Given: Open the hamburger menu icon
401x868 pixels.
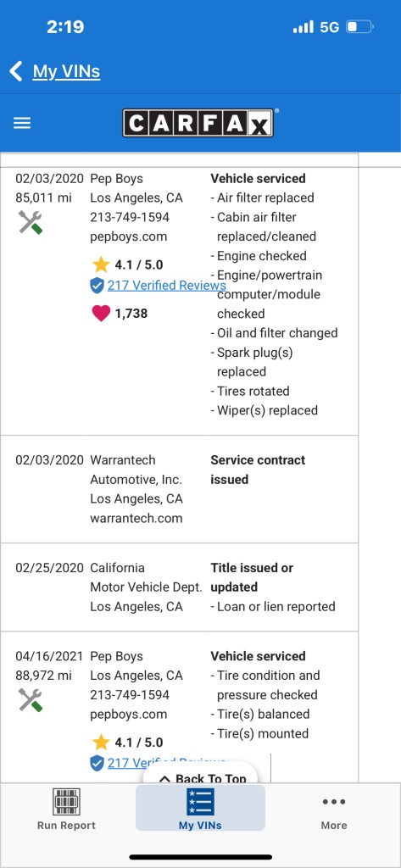Looking at the screenshot, I should [x=22, y=123].
